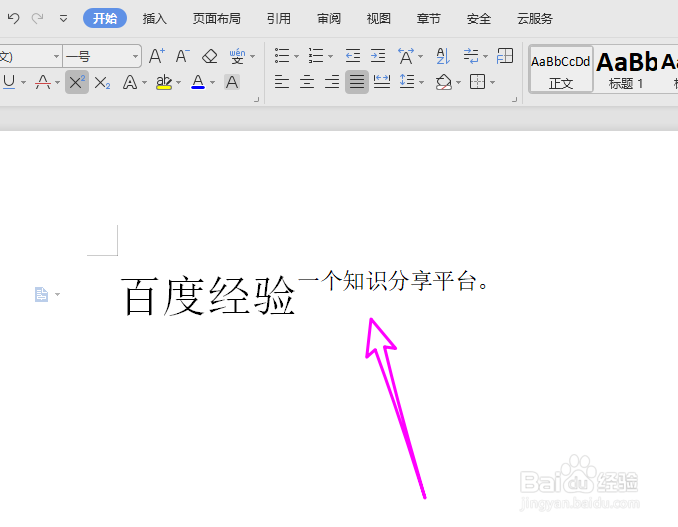Toggle underline formatting
This screenshot has height=527, width=678.
9,82
